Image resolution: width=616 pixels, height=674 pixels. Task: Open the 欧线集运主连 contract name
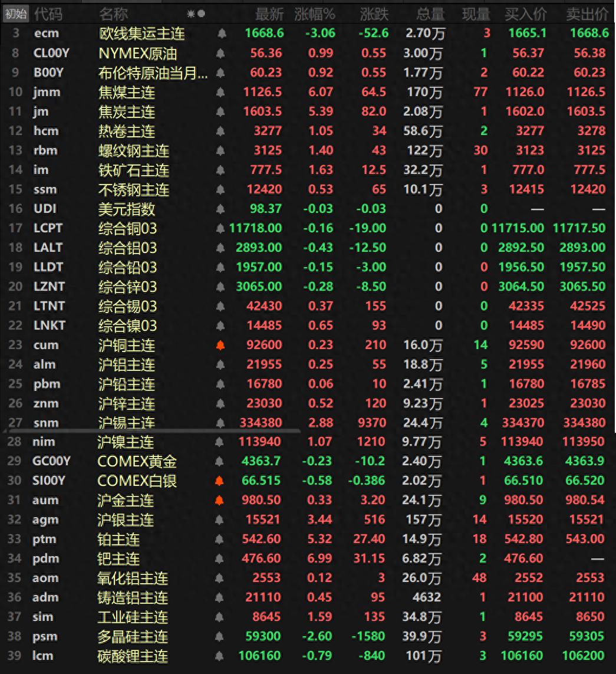tap(141, 34)
